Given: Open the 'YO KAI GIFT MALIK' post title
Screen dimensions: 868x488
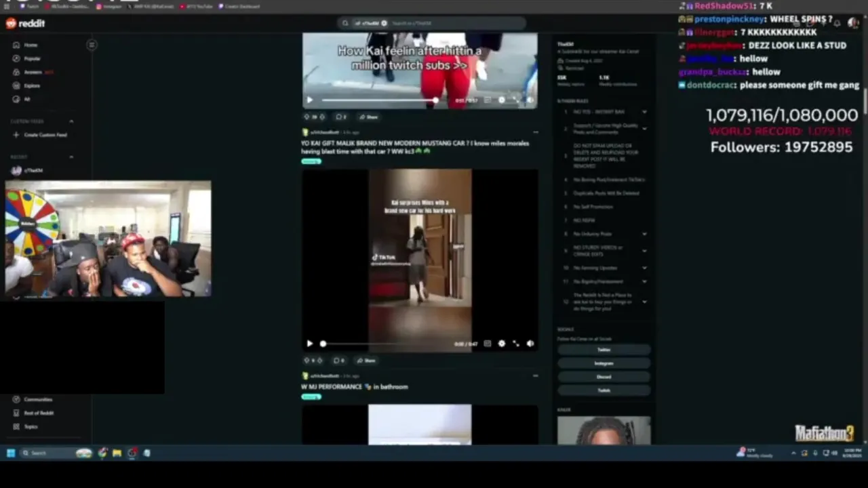Looking at the screenshot, I should (415, 146).
